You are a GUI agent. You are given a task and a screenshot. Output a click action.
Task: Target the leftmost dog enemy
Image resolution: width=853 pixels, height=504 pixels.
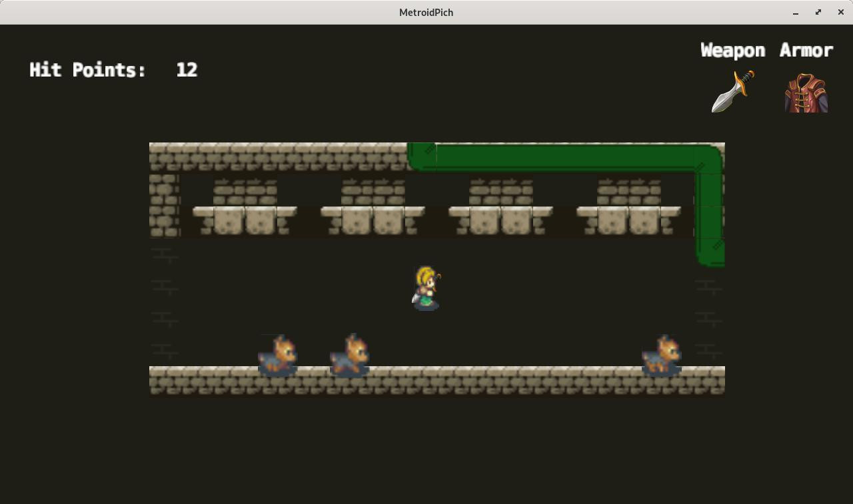tap(277, 356)
